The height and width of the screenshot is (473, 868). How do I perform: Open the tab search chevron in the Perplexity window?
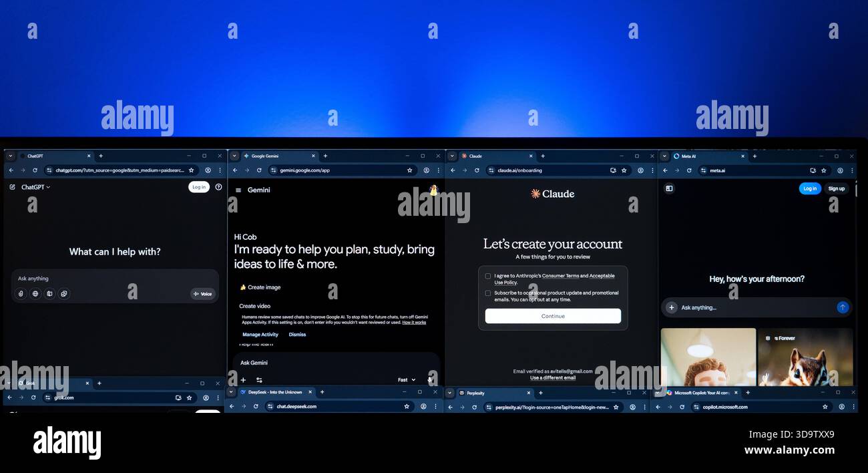click(450, 393)
